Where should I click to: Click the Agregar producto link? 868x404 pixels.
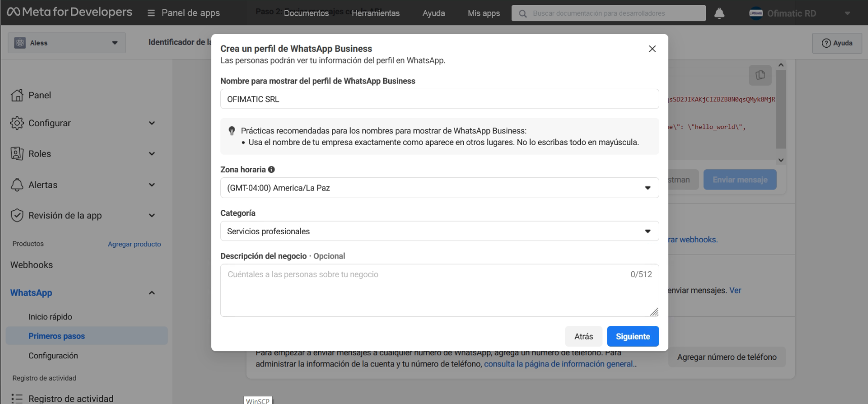coord(134,244)
